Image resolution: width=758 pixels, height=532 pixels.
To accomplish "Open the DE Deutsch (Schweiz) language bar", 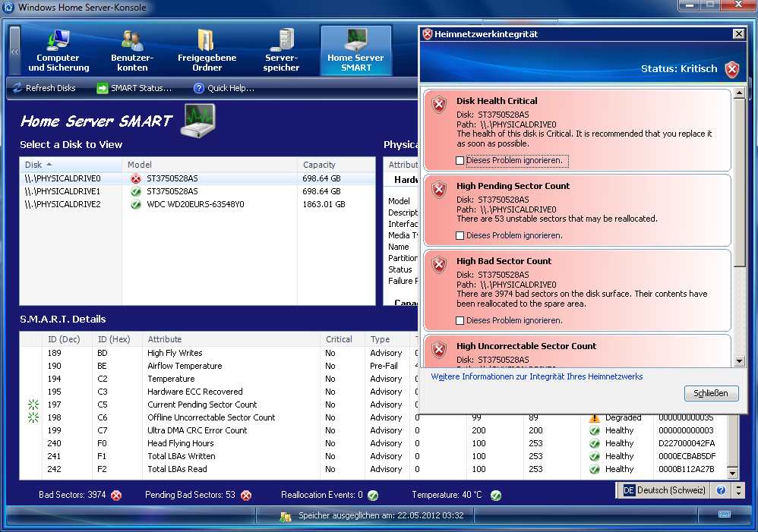I will point(664,490).
